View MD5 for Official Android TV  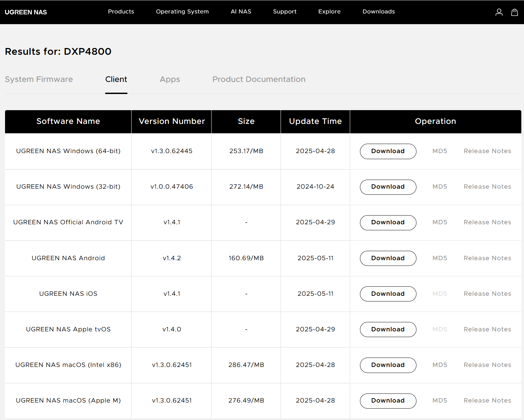point(440,222)
